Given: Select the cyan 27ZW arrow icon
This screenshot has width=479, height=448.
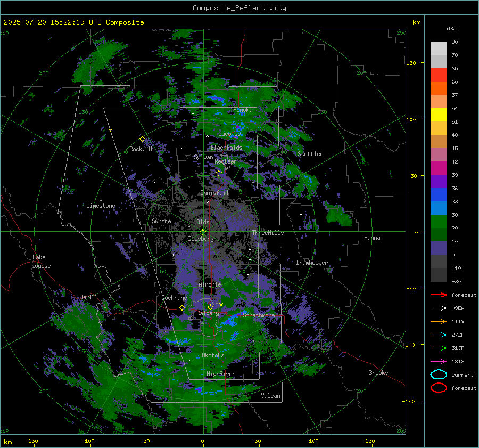Looking at the screenshot, I should (439, 335).
